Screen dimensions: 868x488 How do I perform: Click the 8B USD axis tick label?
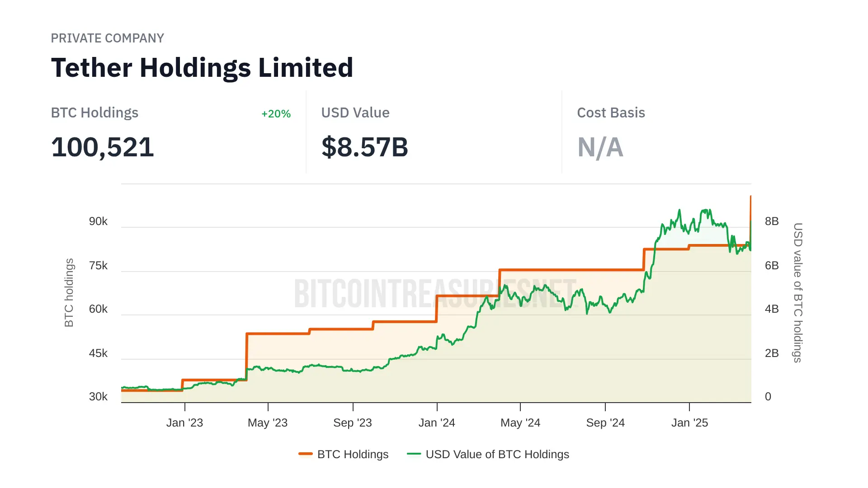(772, 221)
